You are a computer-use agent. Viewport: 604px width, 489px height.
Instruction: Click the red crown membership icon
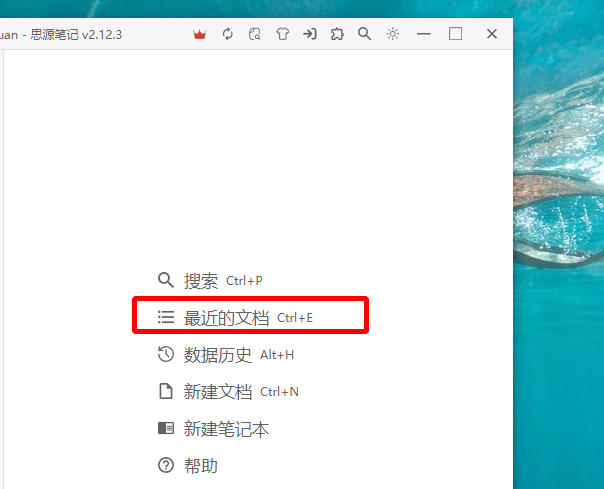pyautogui.click(x=200, y=34)
